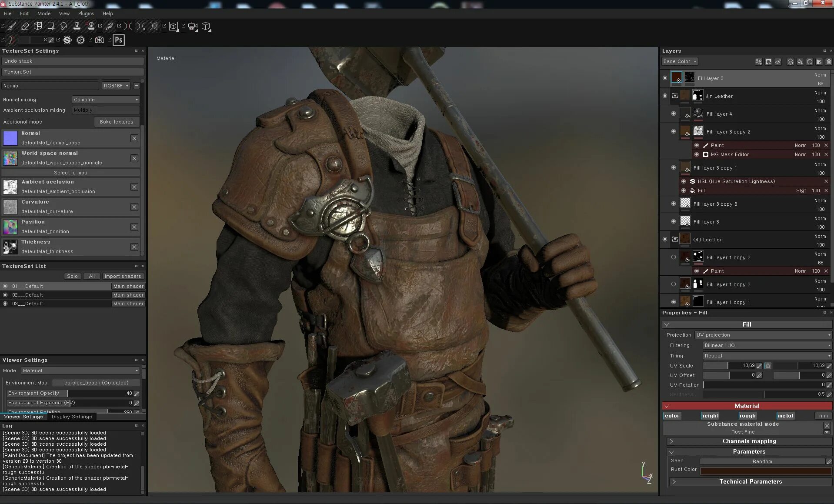The height and width of the screenshot is (504, 834).
Task: Click the add mask icon in Layers
Action: coord(768,62)
